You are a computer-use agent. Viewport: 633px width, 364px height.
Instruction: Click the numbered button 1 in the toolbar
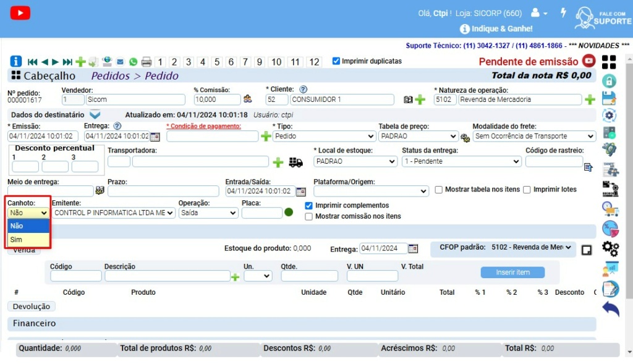tap(160, 62)
